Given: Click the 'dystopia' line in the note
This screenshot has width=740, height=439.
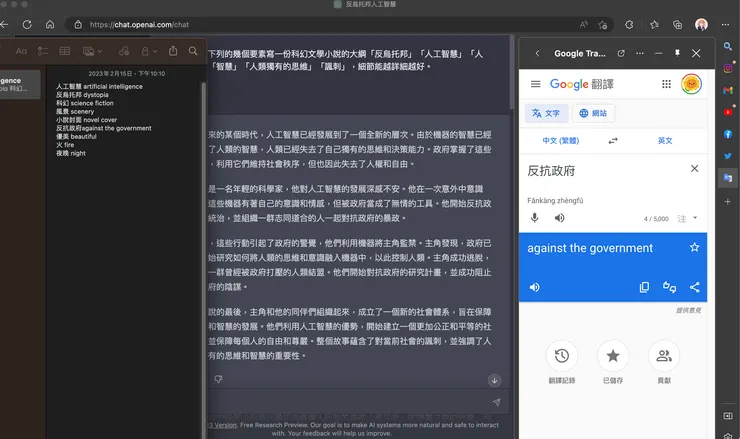Looking at the screenshot, I should point(82,95).
